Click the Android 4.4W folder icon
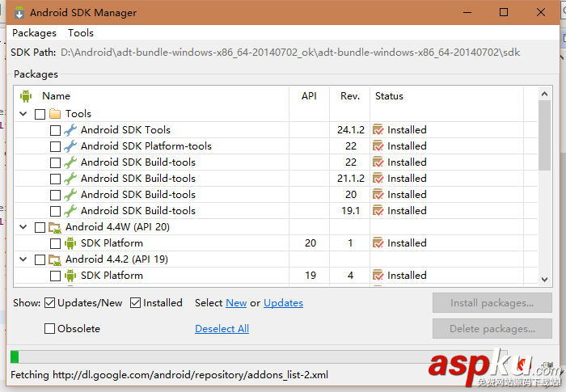 (x=55, y=227)
